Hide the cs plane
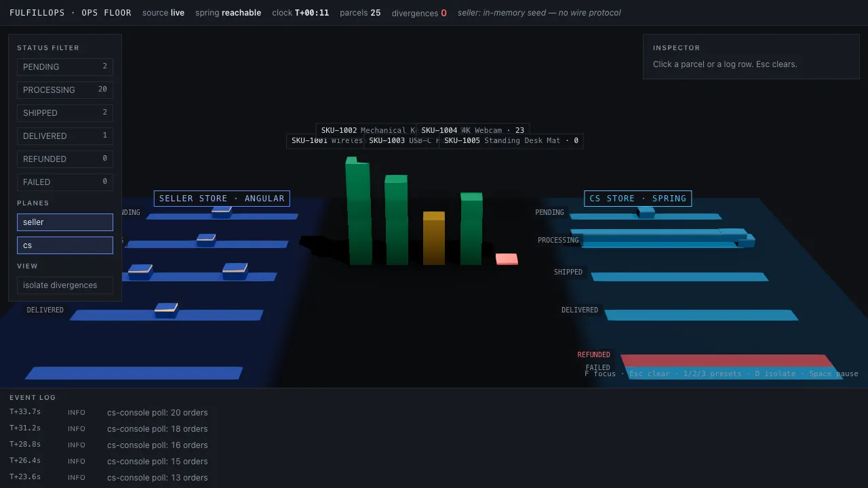The image size is (868, 488). point(65,245)
